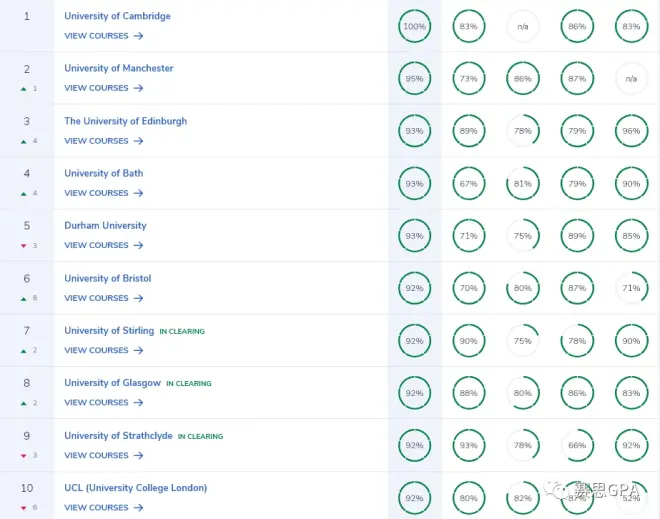Screen dimensions: 660x519
Task: Click the In Clearing label next to Strathclyde
Action: 200,436
